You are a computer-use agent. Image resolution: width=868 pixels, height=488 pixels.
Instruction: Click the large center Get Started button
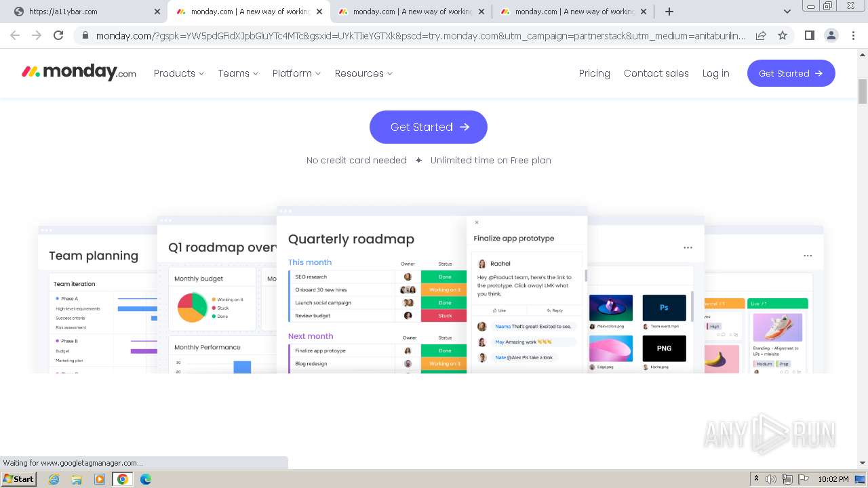point(429,127)
